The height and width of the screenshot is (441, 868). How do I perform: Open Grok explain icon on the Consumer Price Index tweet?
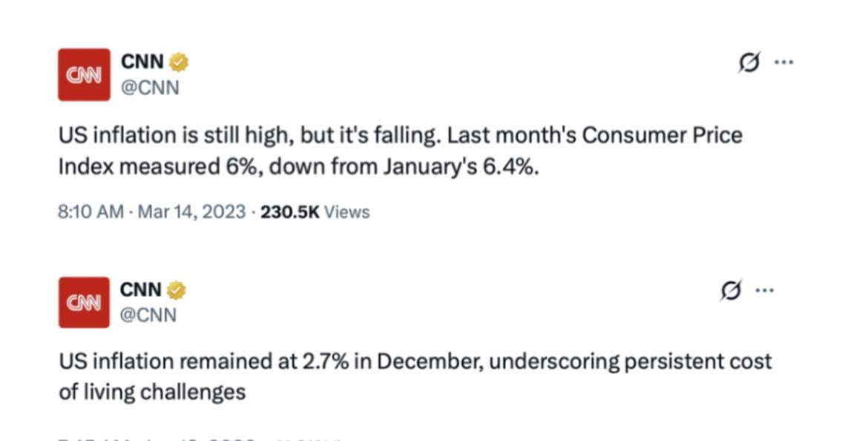click(x=749, y=63)
